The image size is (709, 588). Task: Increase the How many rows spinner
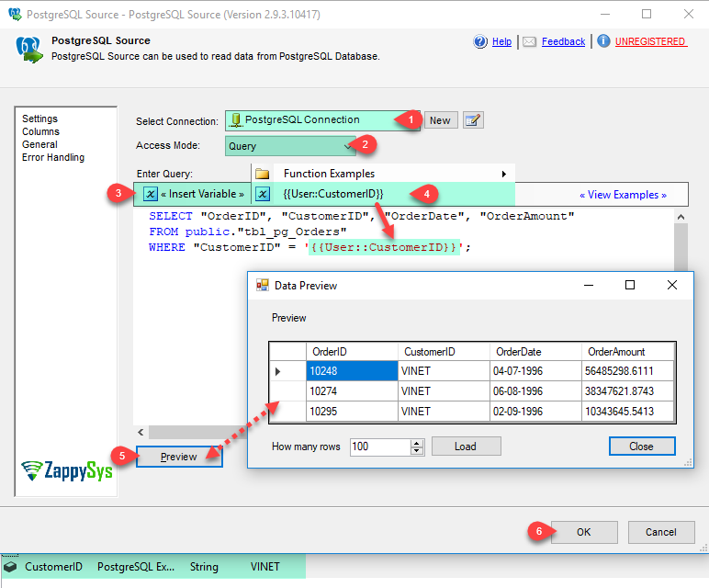[417, 443]
